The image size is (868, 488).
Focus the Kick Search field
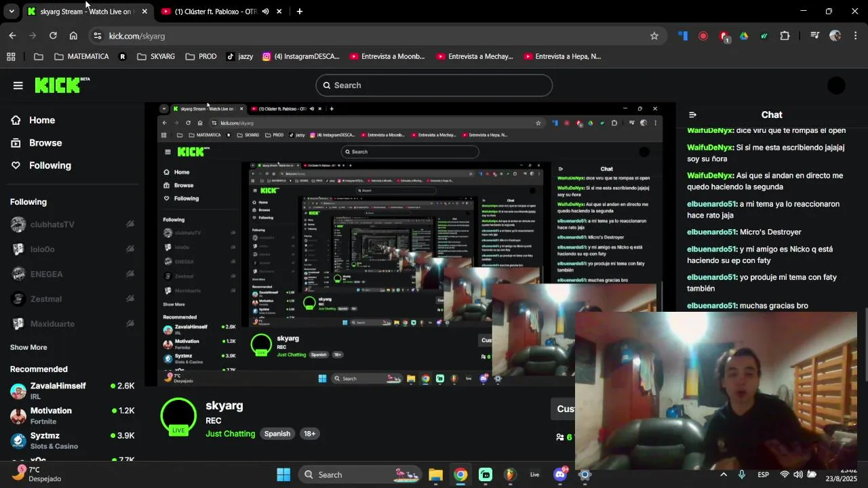[x=434, y=85]
